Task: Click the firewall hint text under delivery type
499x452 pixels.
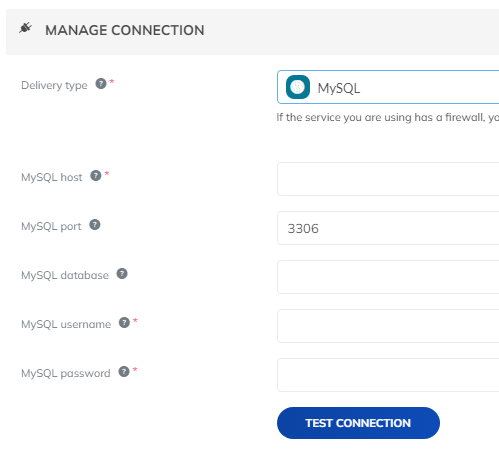Action: pos(388,117)
